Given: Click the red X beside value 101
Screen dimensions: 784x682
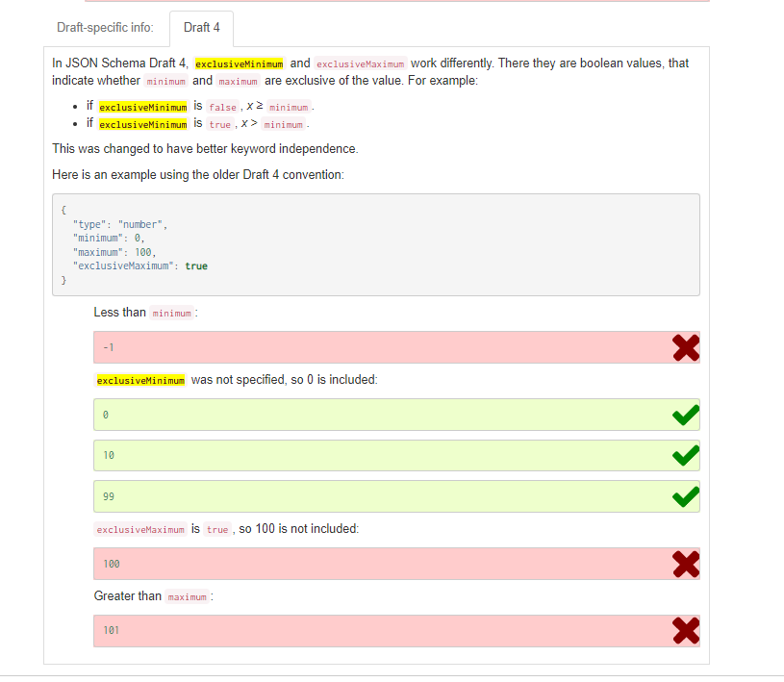Looking at the screenshot, I should click(685, 630).
